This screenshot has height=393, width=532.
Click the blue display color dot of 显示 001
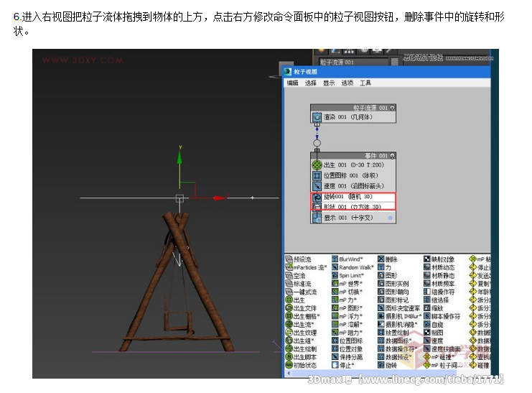390,218
